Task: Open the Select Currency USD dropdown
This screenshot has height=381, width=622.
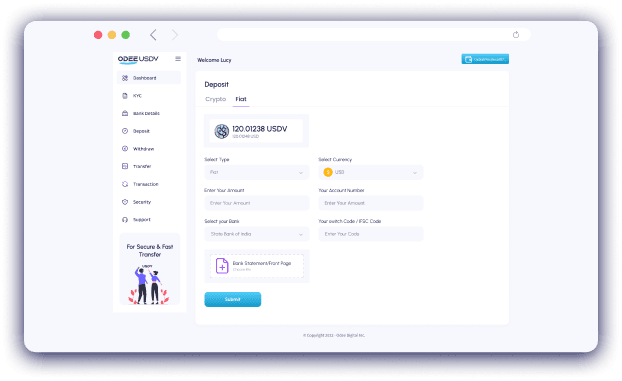Action: tap(371, 172)
